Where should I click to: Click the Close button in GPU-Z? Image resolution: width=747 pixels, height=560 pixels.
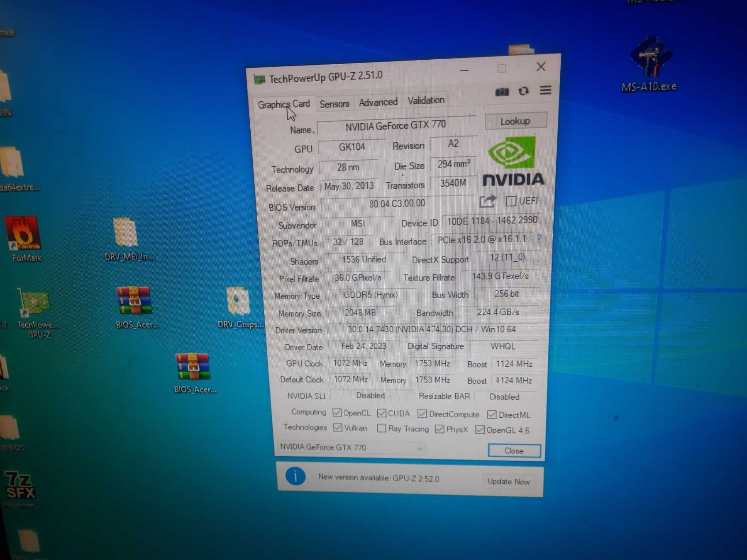pos(514,451)
